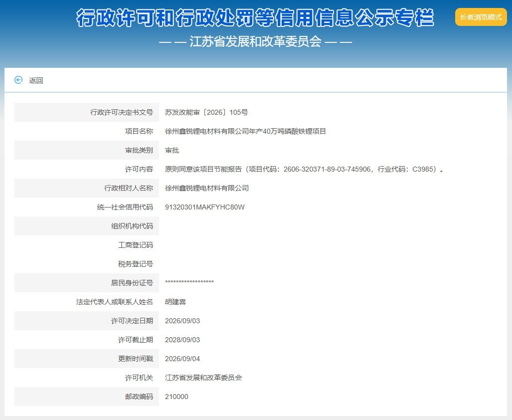Click the expiry date 2028/09/03
The width and height of the screenshot is (512, 420).
pyautogui.click(x=182, y=340)
